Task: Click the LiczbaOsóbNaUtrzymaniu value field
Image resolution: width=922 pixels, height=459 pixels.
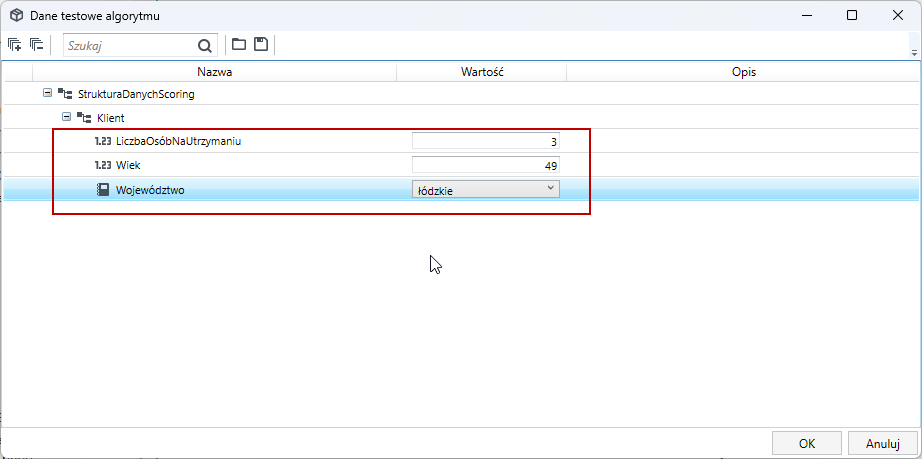Action: coord(486,141)
